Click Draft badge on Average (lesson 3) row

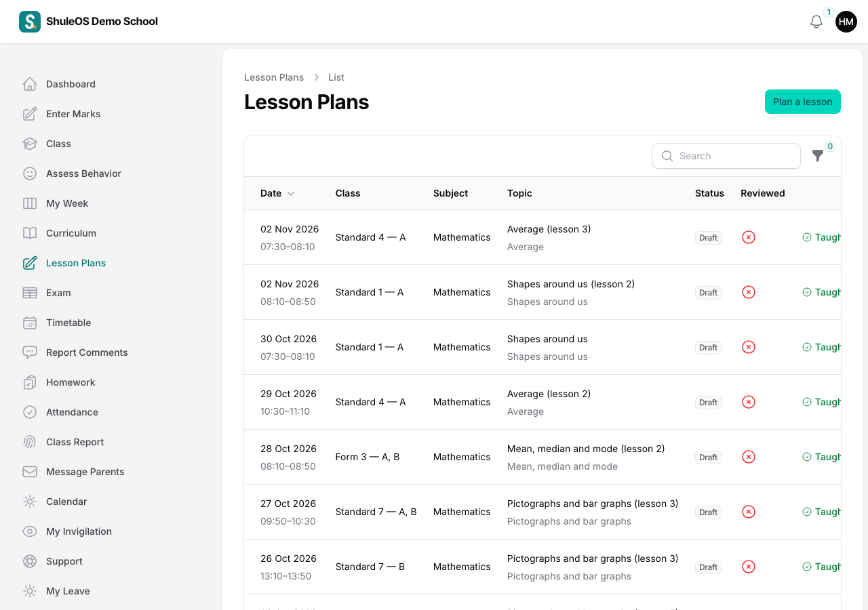pyautogui.click(x=708, y=238)
